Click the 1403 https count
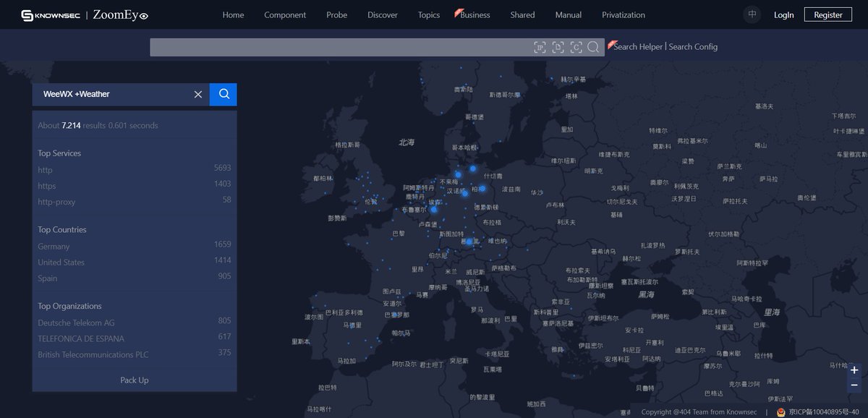This screenshot has width=868, height=418. pos(222,184)
